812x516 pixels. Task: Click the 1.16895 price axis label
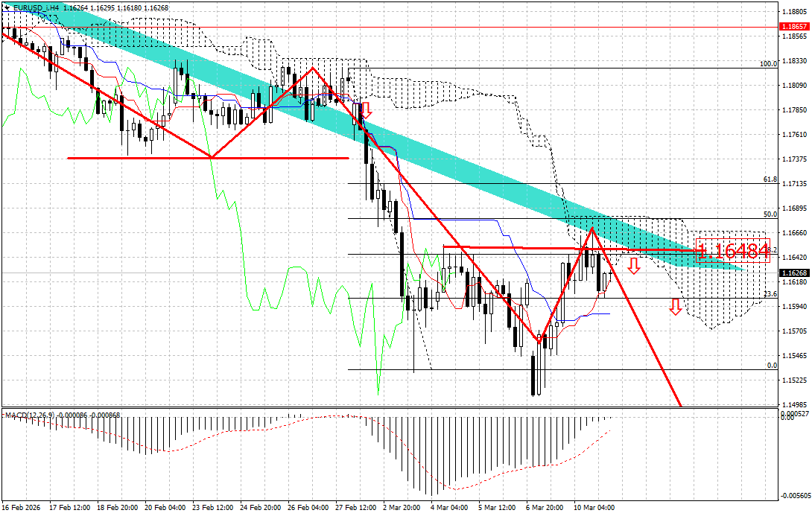(795, 208)
